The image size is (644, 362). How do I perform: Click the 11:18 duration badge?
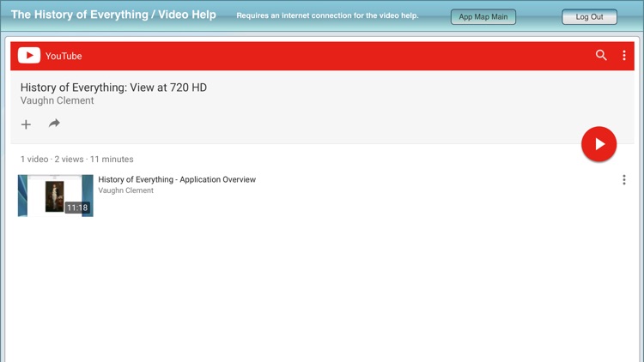tap(77, 208)
